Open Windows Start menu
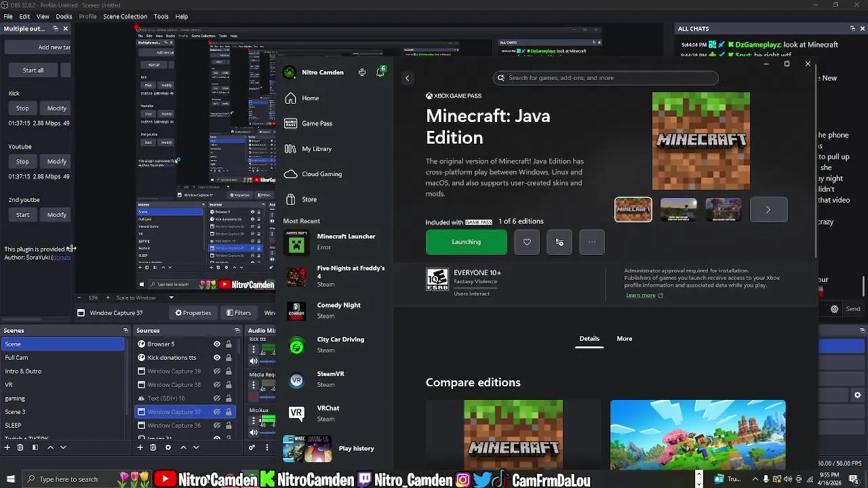 pyautogui.click(x=10, y=479)
